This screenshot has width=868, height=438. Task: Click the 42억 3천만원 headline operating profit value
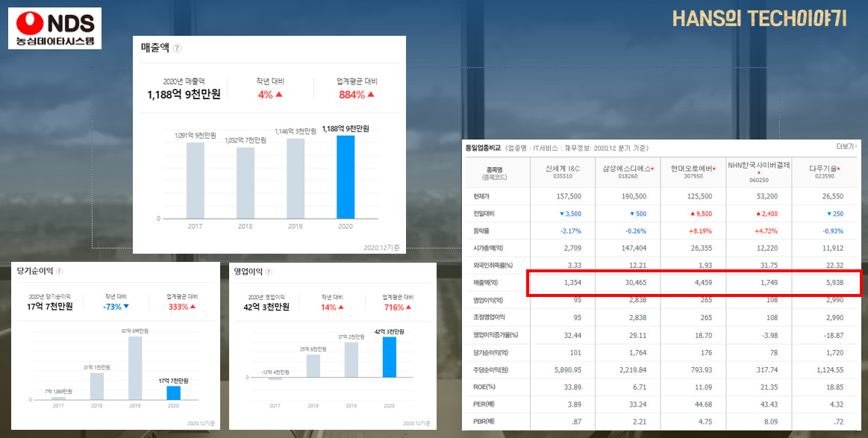(267, 307)
